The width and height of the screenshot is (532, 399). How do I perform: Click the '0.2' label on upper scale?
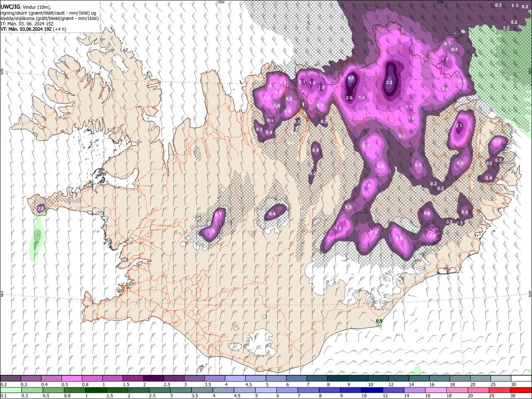(x=3, y=384)
